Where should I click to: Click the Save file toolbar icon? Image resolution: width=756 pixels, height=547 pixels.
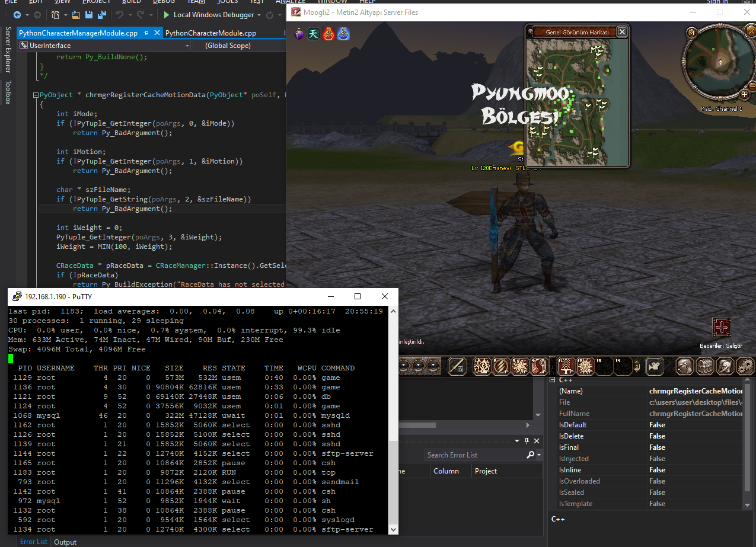[89, 15]
